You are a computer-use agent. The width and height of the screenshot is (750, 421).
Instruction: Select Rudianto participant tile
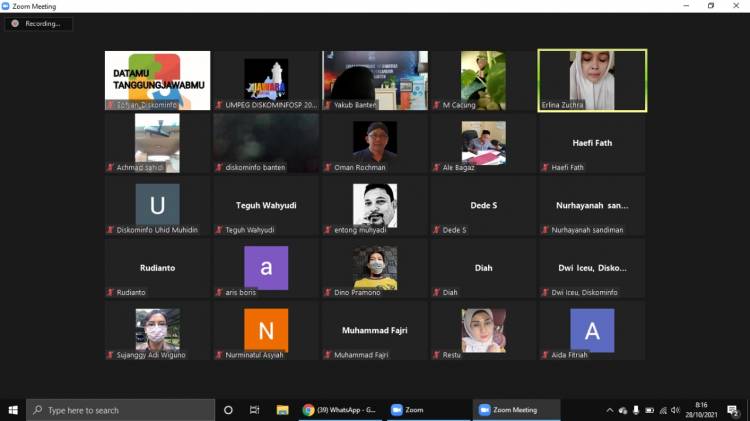click(x=157, y=268)
